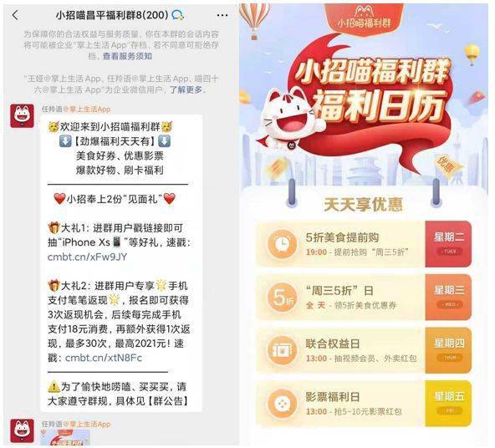
Task: Open the 了解更多 link
Action: tap(186, 89)
